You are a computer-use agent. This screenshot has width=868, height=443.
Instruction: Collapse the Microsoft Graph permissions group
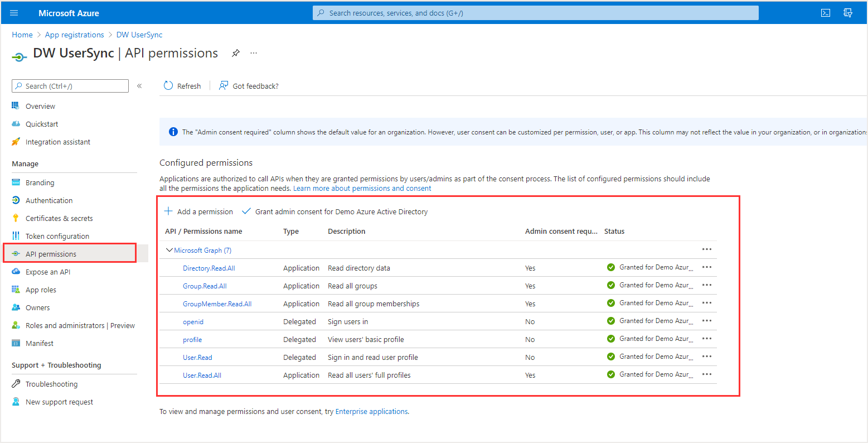(169, 249)
